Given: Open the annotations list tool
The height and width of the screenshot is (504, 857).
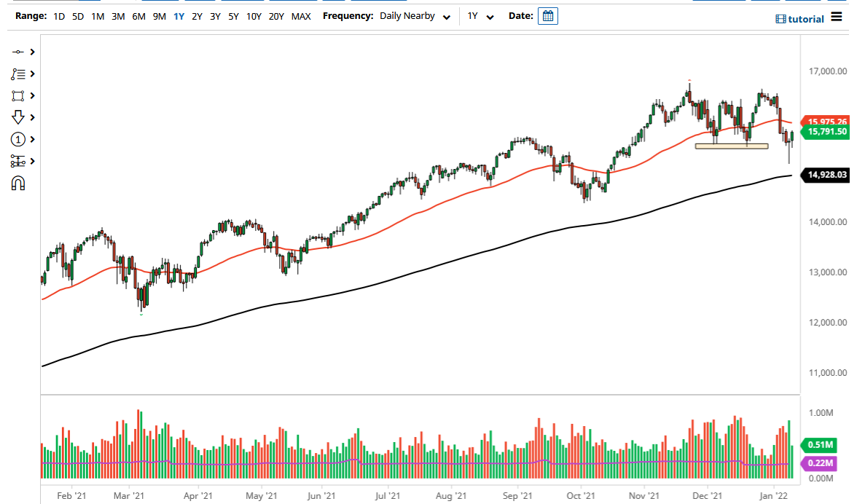Looking at the screenshot, I should [x=19, y=73].
